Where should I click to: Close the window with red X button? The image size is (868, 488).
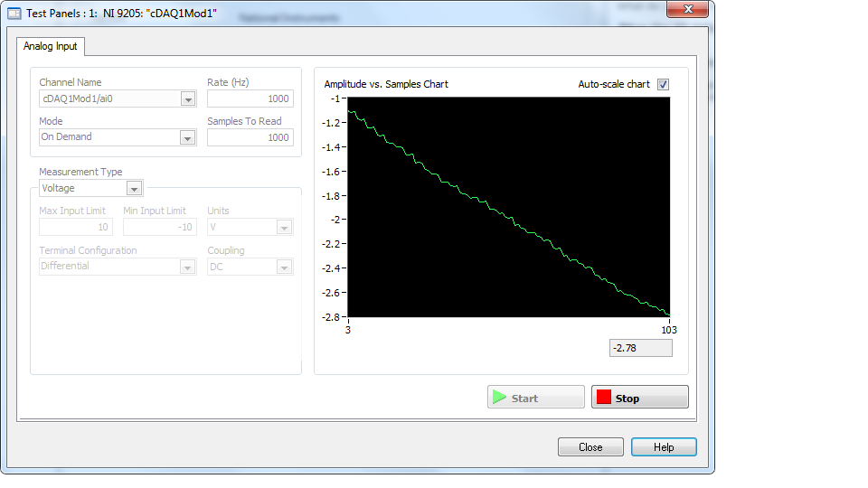(x=689, y=9)
